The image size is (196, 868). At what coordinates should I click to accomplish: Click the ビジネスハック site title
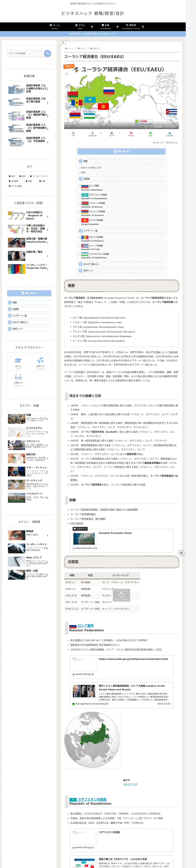93,13
